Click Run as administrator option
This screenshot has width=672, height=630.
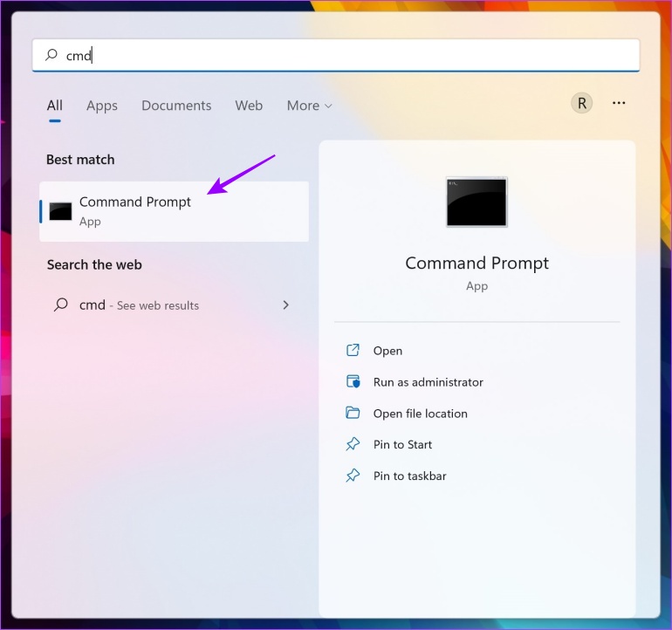(x=429, y=382)
